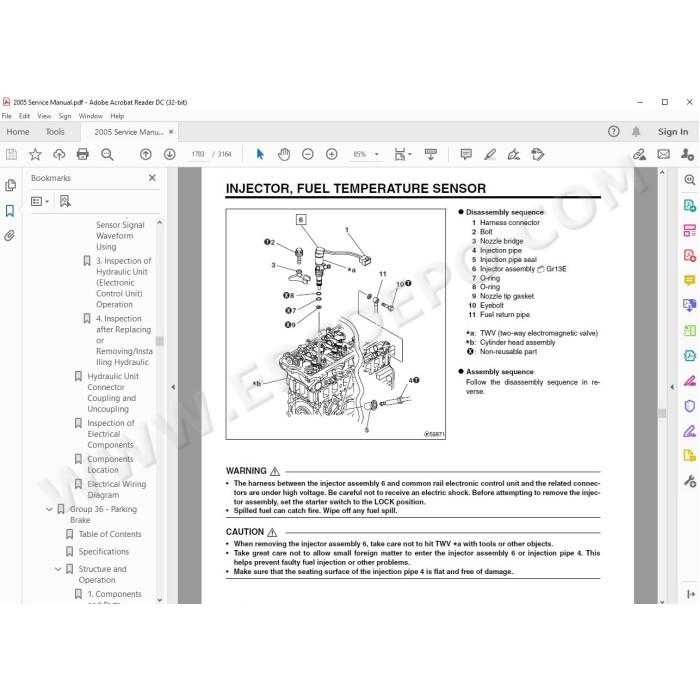Open More Tools wrench icon
Viewport: 700px width, 700px height.
click(x=689, y=481)
